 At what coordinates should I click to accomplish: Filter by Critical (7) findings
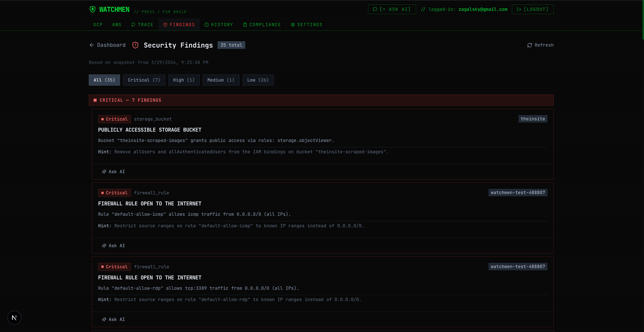click(x=144, y=80)
